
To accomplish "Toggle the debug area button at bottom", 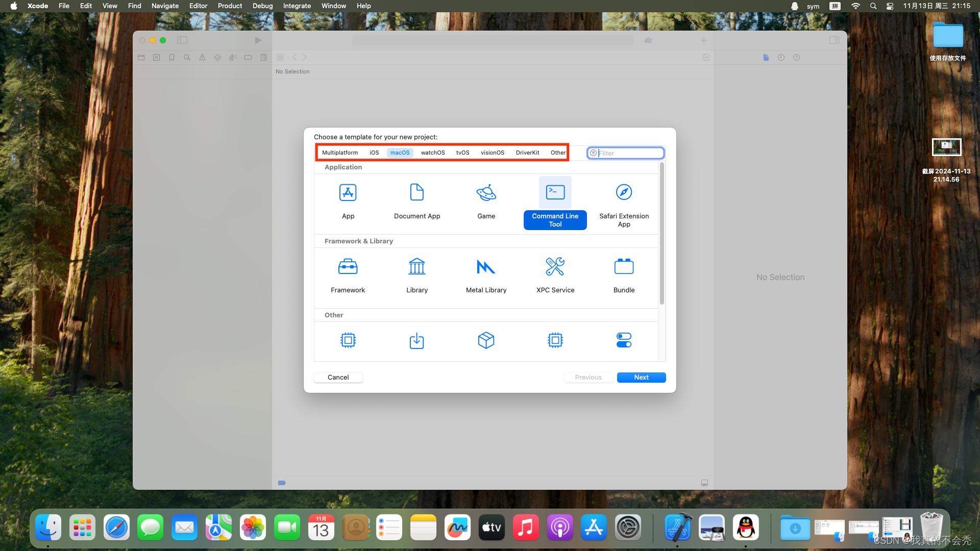I will (x=705, y=483).
